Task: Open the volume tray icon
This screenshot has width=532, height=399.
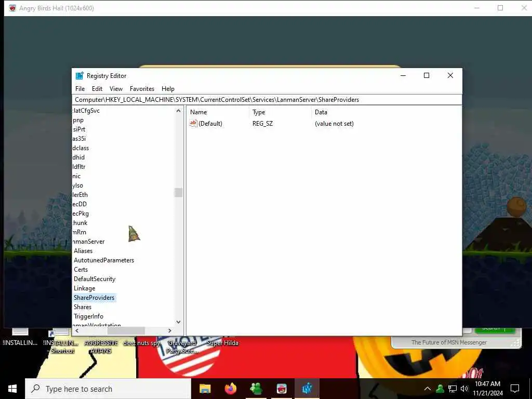Action: (x=464, y=389)
